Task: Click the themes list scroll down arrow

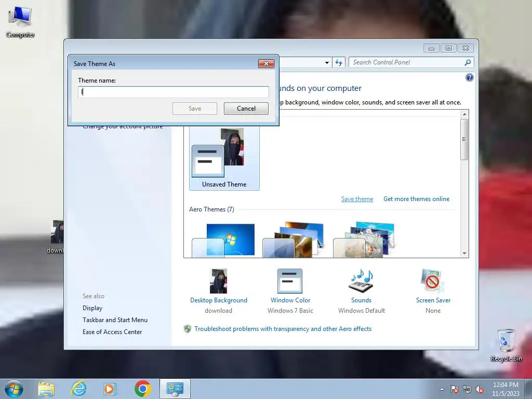Action: (x=464, y=254)
